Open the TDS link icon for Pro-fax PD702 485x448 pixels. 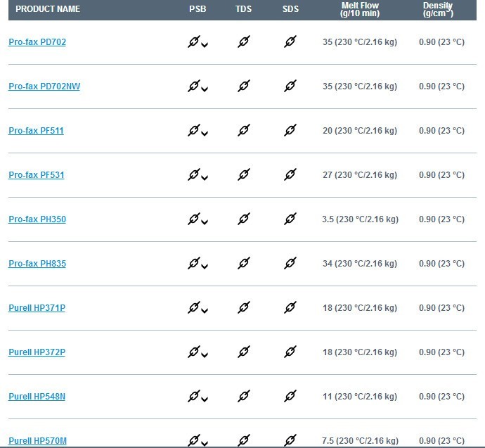pyautogui.click(x=244, y=41)
